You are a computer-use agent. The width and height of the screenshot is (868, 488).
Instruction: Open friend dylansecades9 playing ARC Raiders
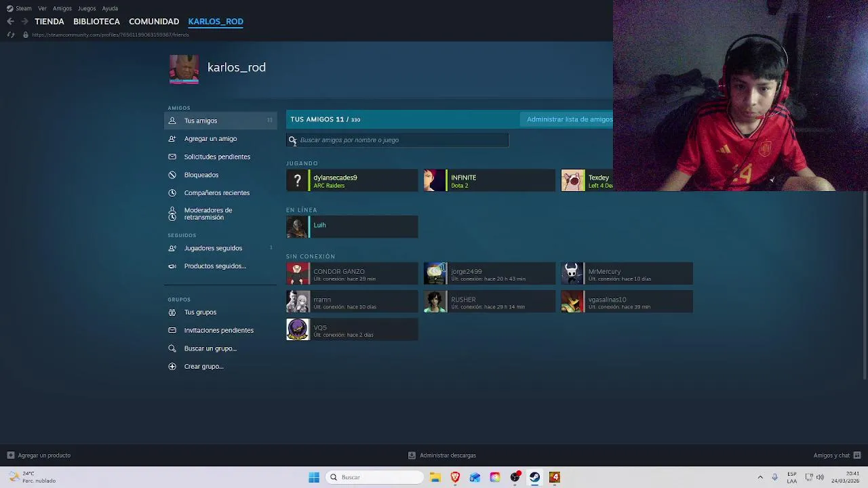coord(352,180)
